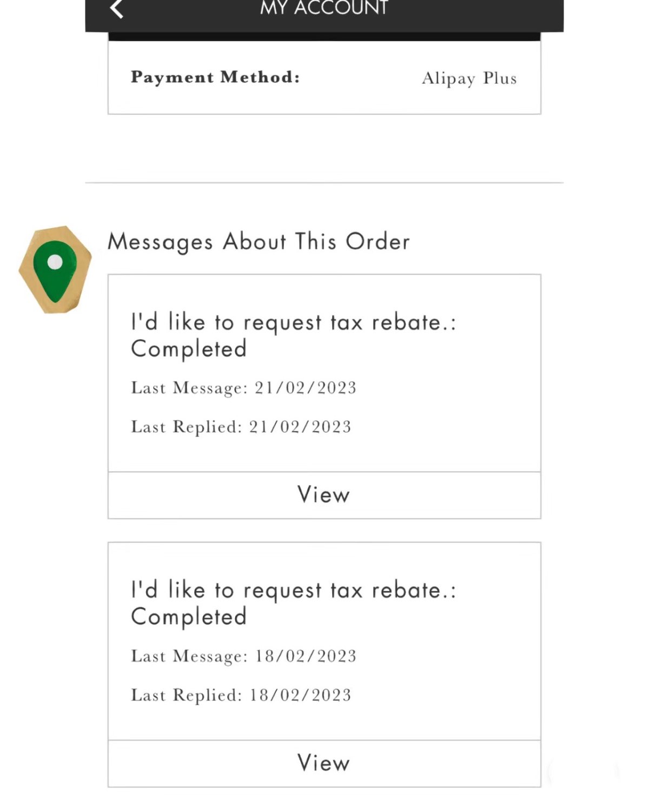Go back using the header chevron arrow
649x812 pixels.
pos(117,9)
